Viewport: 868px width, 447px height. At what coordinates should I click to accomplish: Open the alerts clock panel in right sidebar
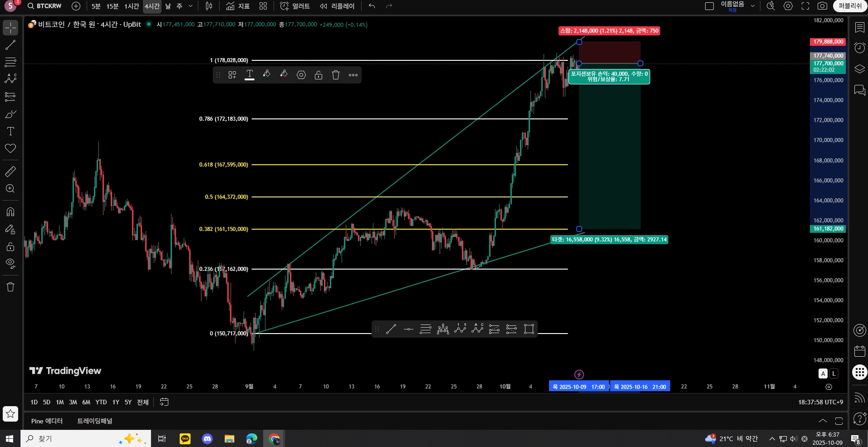(860, 48)
